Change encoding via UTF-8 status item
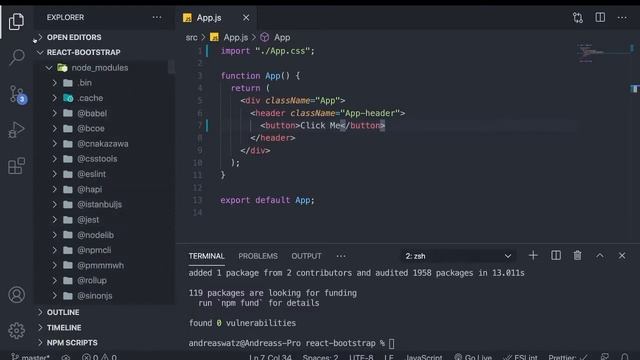640x360 pixels. click(361, 357)
